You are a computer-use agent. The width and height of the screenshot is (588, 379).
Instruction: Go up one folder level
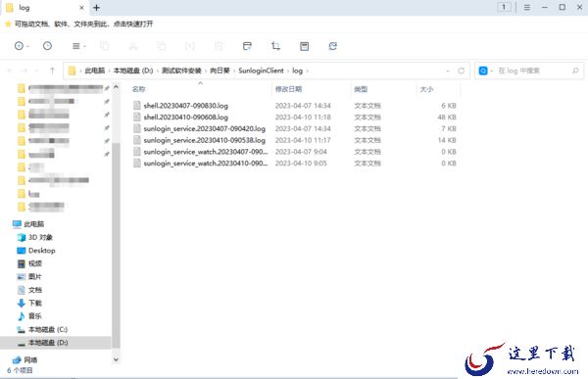coord(52,71)
